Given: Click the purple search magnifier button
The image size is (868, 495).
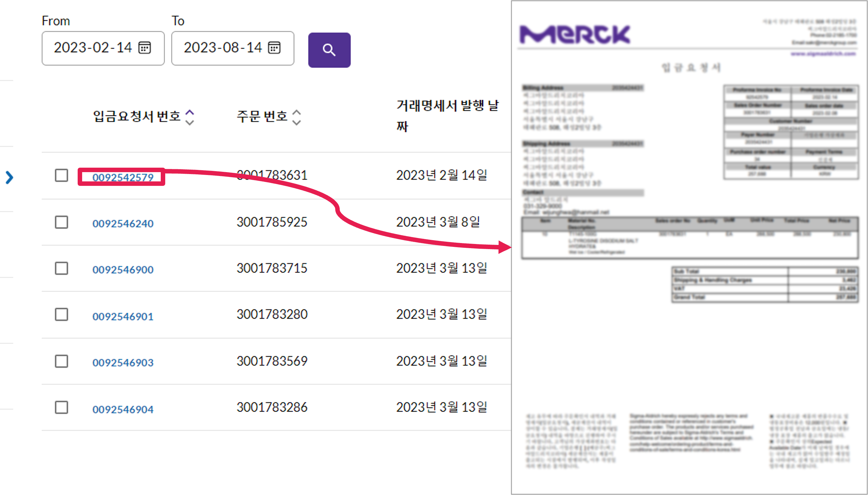Looking at the screenshot, I should [x=329, y=50].
